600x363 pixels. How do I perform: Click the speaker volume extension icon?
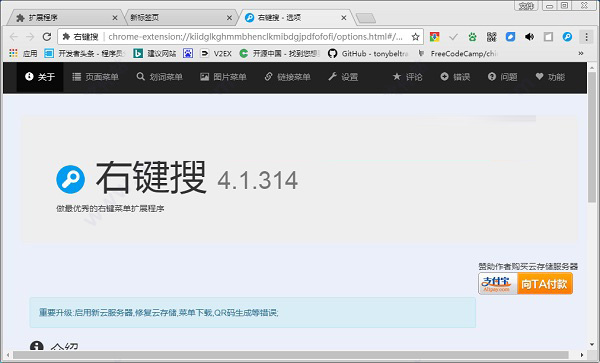pos(529,37)
